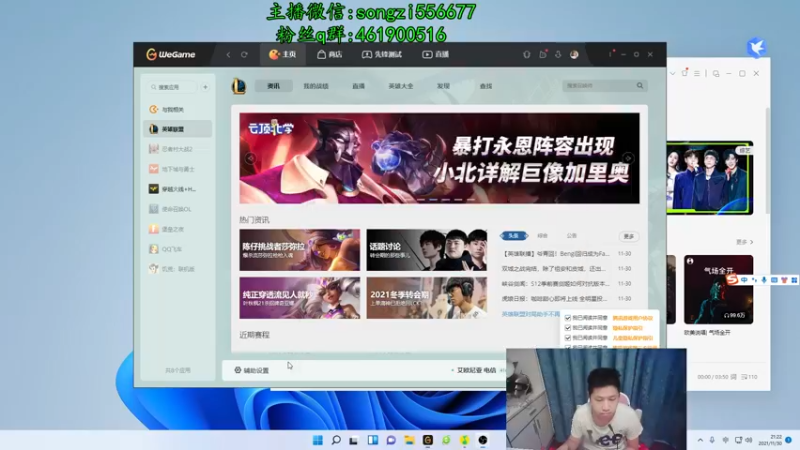Toggle the lyrics 词 button in the music player
This screenshot has width=800, height=450.
point(733,377)
